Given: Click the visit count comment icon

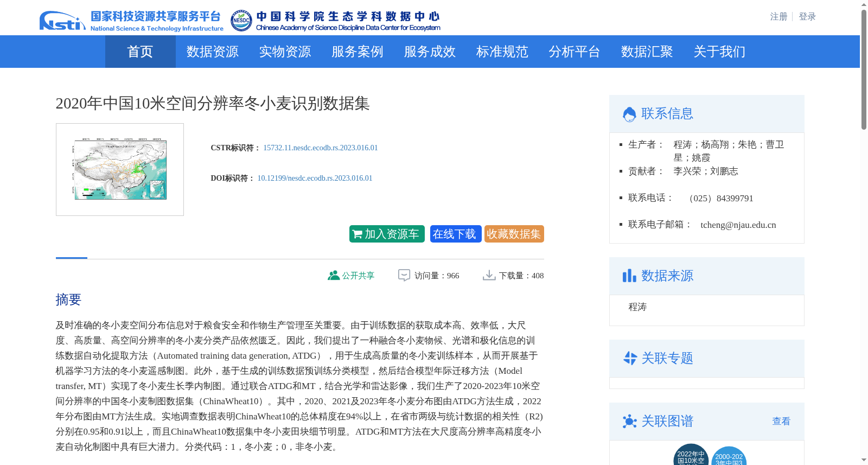Looking at the screenshot, I should (404, 276).
